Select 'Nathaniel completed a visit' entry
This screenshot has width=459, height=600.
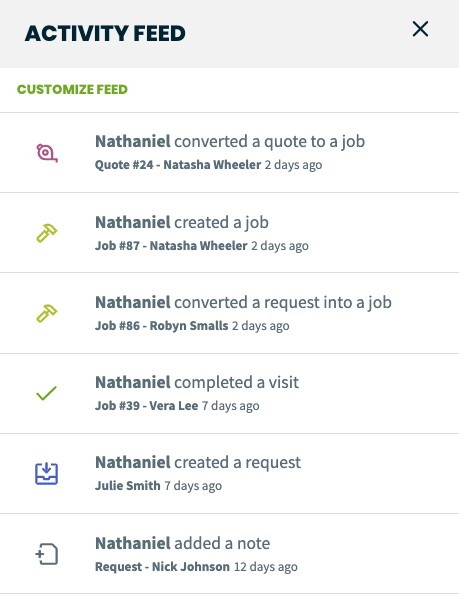pos(230,394)
